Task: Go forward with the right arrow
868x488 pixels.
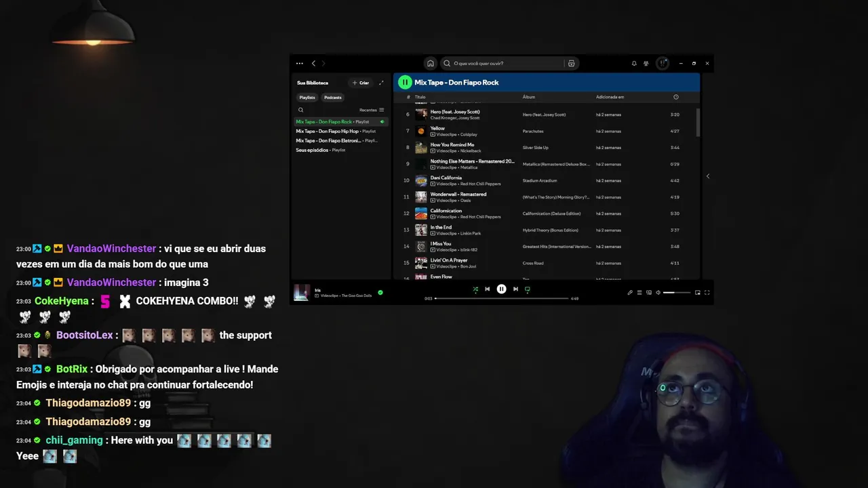Action: (323, 63)
